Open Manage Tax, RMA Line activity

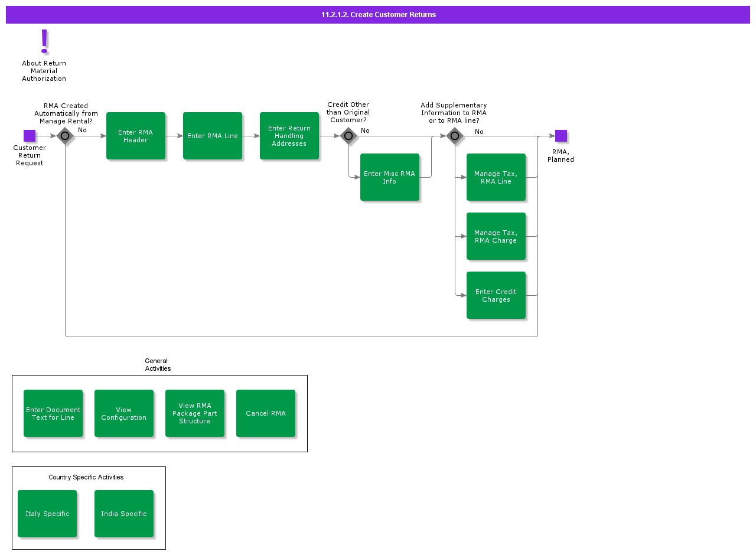496,177
